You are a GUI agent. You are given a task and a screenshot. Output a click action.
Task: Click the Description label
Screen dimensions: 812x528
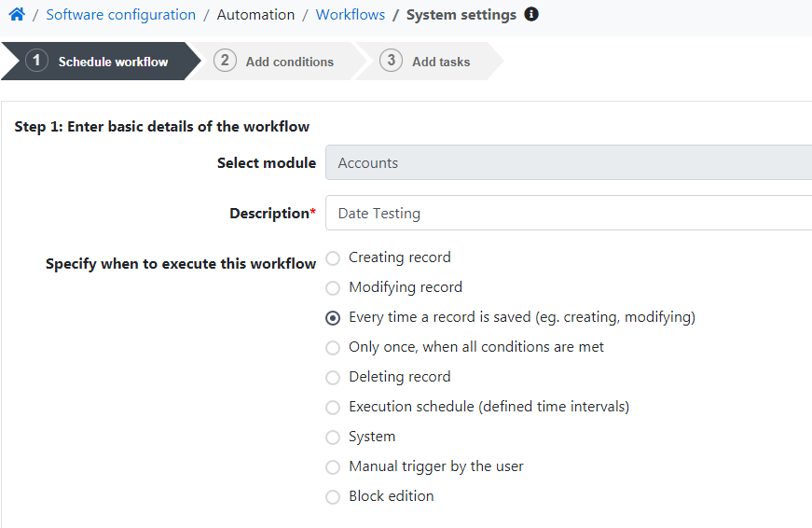[272, 213]
